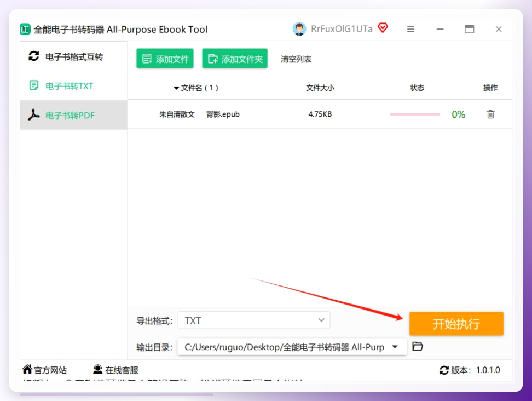Click the 输出目录 path field

tap(292, 347)
